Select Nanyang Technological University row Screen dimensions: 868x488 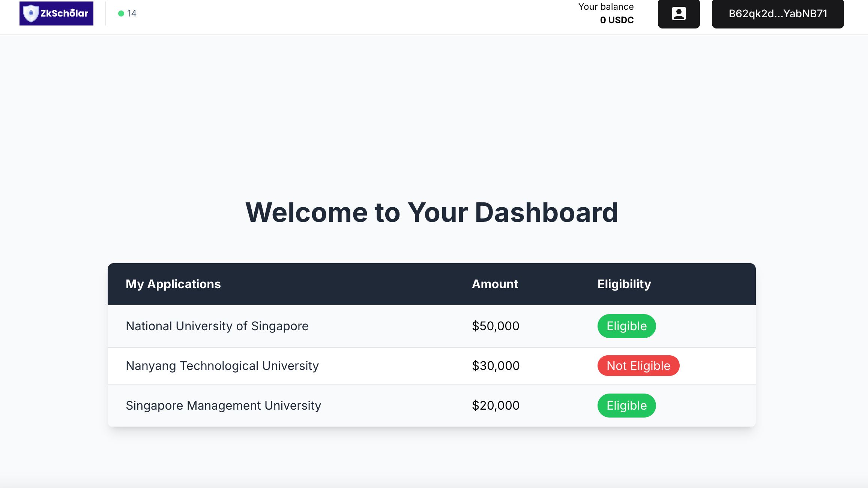[431, 366]
